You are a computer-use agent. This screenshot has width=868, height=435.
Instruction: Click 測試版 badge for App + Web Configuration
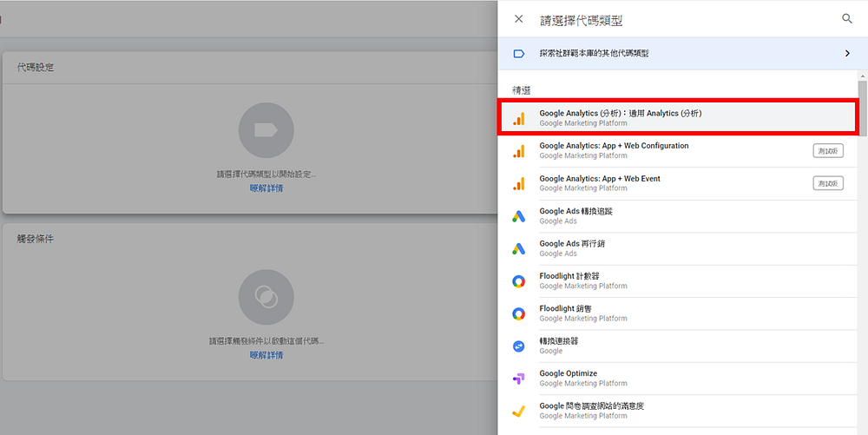coord(827,150)
